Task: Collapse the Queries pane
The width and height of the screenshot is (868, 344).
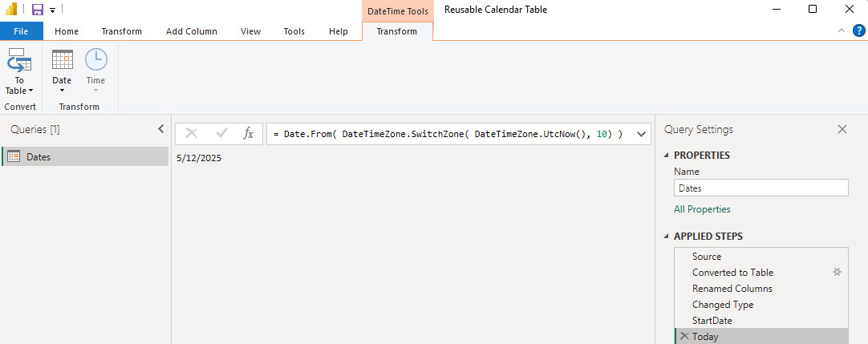Action: point(160,129)
